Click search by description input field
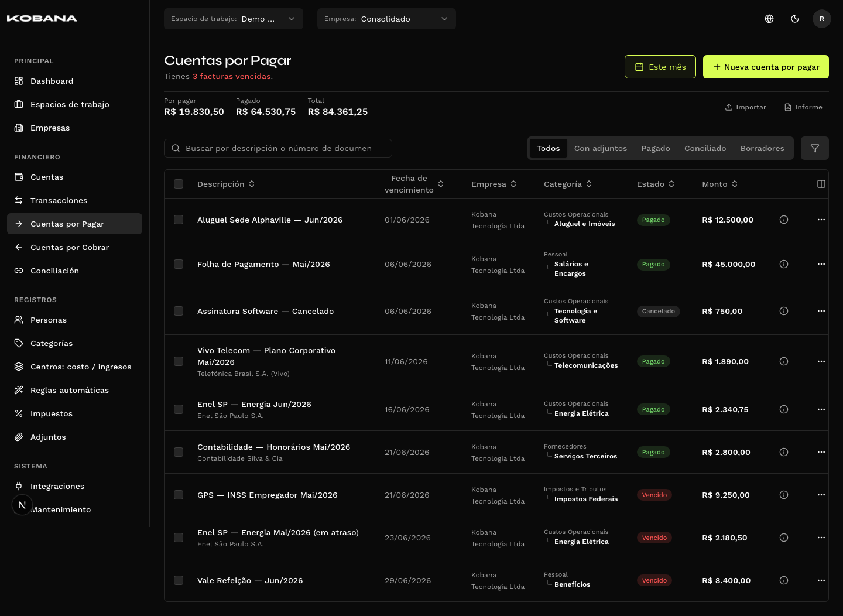 278,148
